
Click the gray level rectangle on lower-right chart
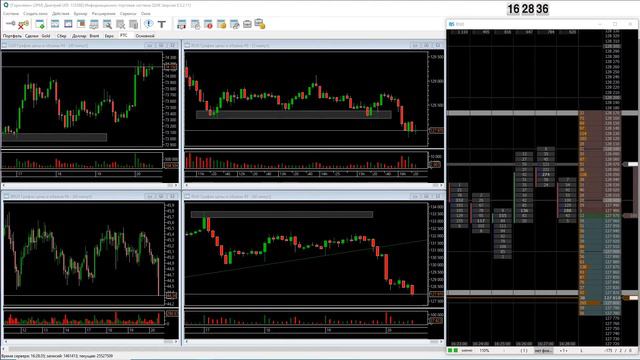point(282,214)
